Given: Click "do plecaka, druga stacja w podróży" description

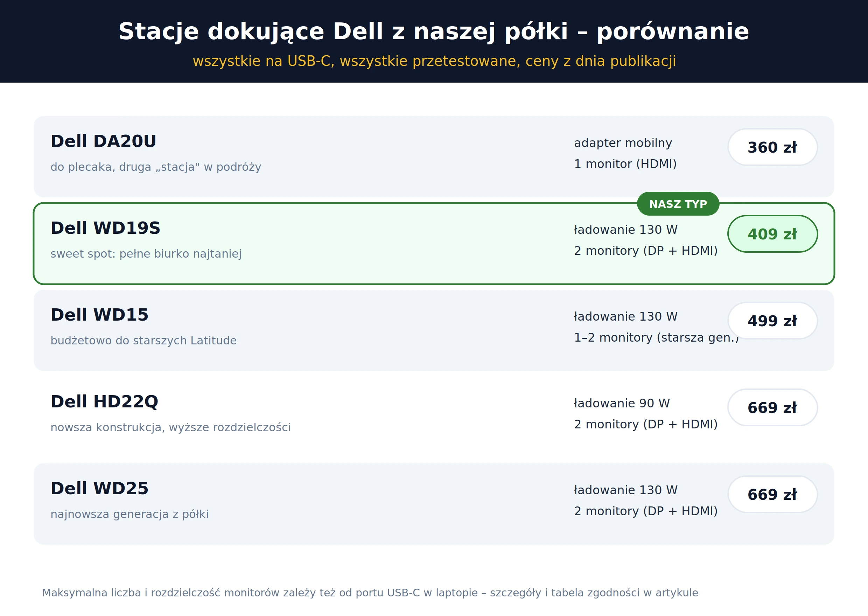Looking at the screenshot, I should pos(156,167).
